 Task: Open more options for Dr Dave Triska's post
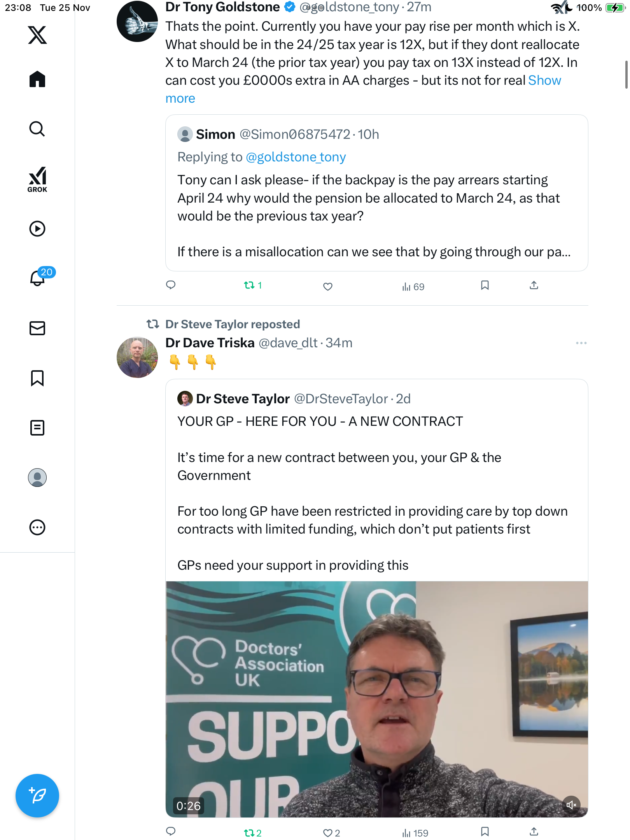pos(581,343)
